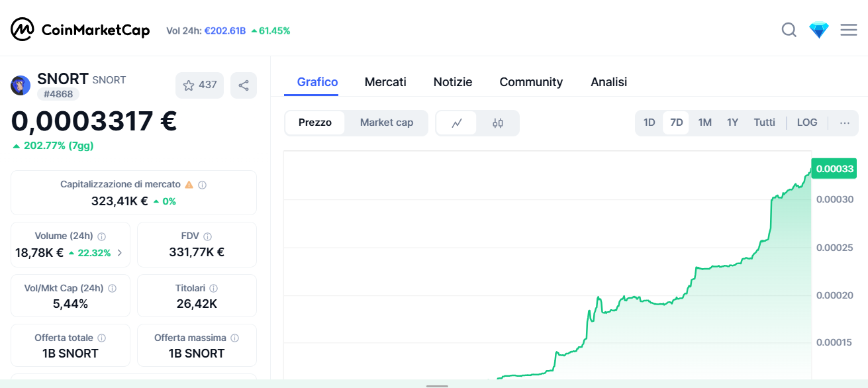
Task: Share SNORT using the share icon button
Action: [244, 85]
